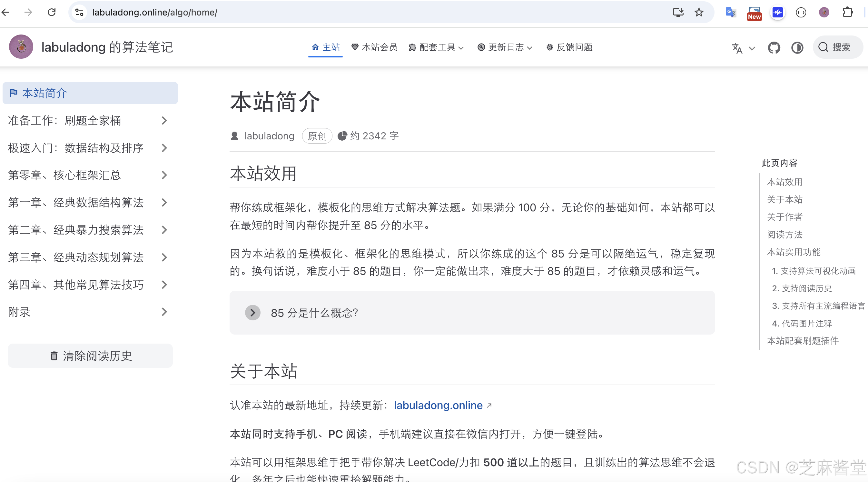Toggle dark mode theme icon

(797, 47)
